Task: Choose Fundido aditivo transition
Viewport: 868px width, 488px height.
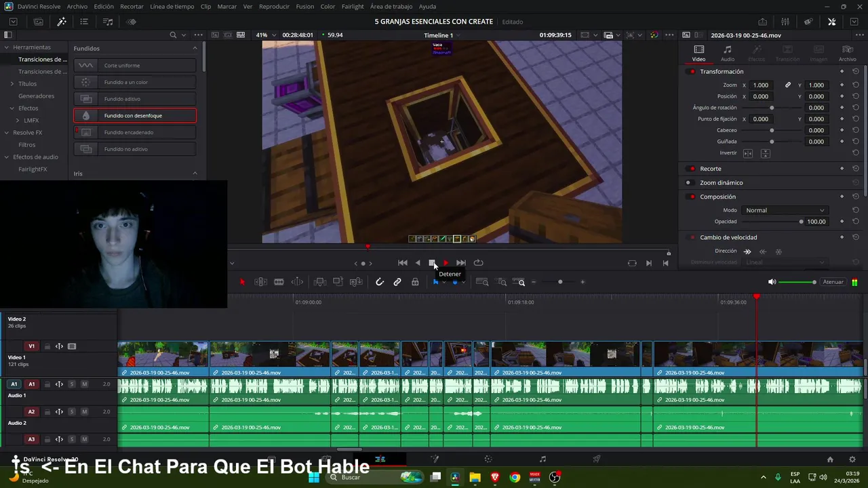Action: pos(135,99)
